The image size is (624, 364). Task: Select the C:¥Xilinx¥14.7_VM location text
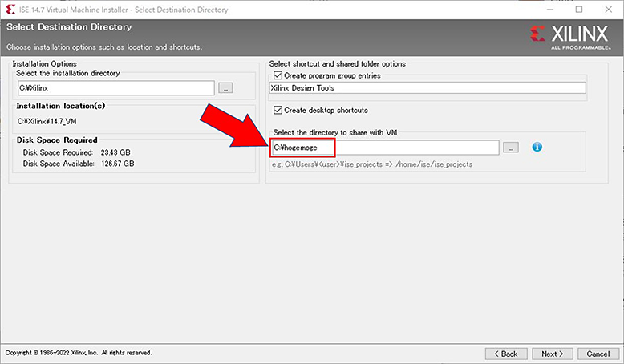[47, 121]
